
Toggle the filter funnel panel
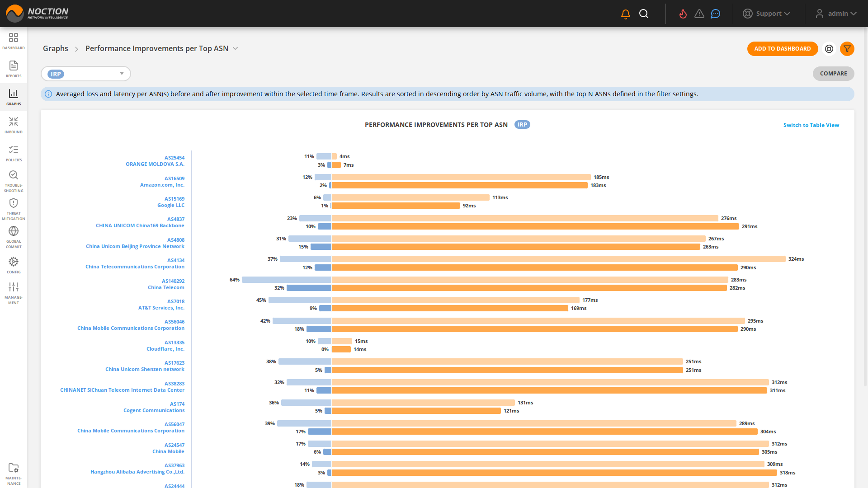tap(847, 49)
